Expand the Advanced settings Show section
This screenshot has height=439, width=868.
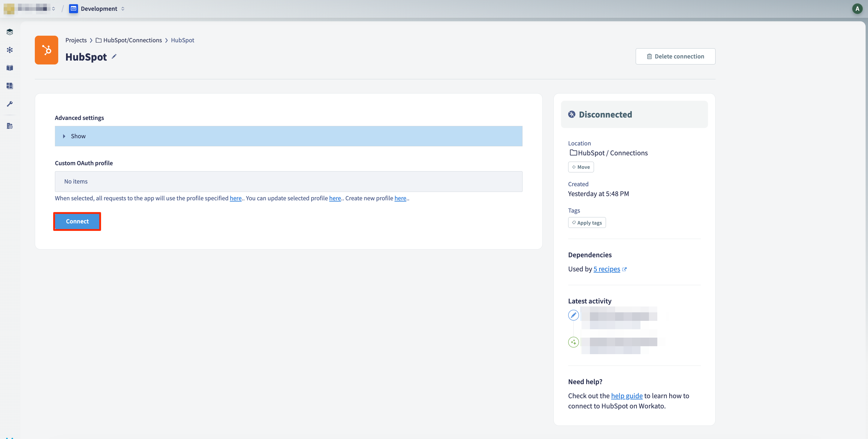pyautogui.click(x=288, y=136)
